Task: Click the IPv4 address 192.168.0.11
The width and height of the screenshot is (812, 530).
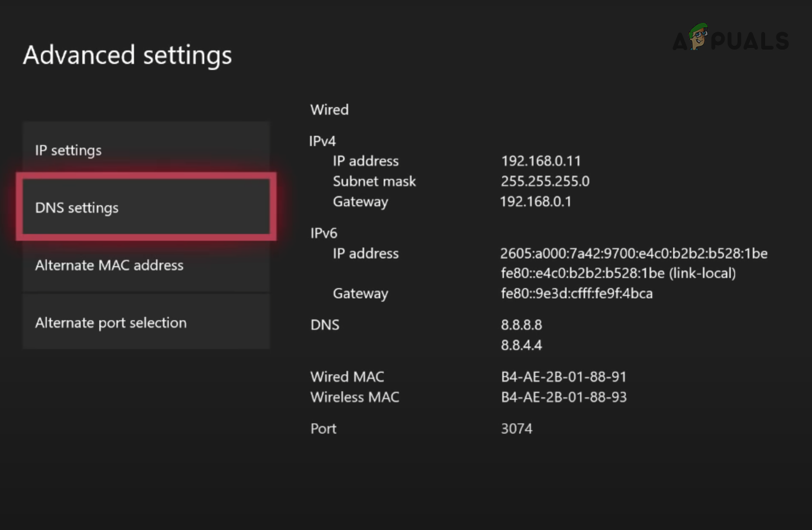Action: (x=541, y=161)
